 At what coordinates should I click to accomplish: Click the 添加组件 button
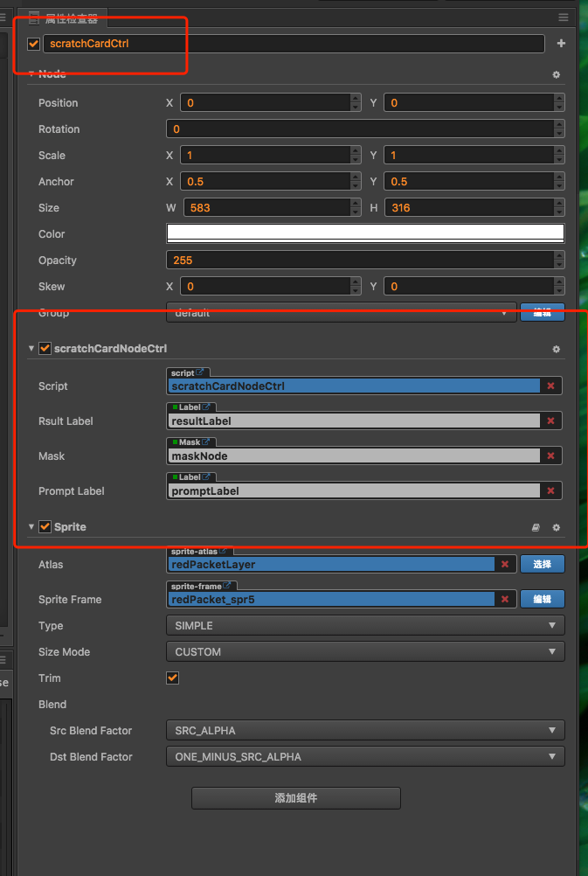tap(296, 798)
